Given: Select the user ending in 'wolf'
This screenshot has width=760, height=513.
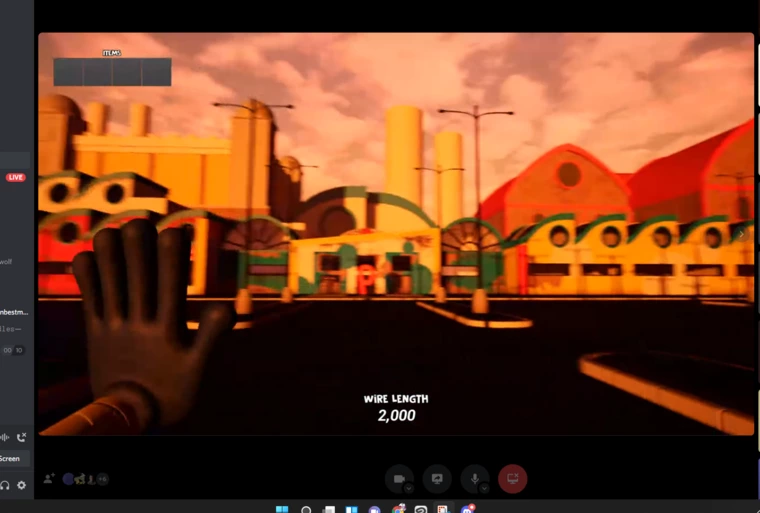Looking at the screenshot, I should coord(6,262).
